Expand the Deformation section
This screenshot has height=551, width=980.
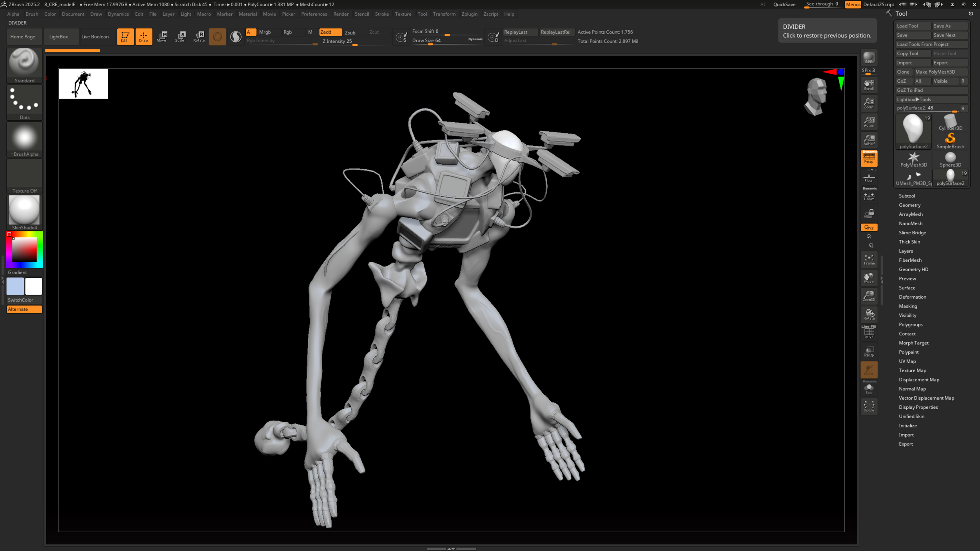click(x=912, y=297)
